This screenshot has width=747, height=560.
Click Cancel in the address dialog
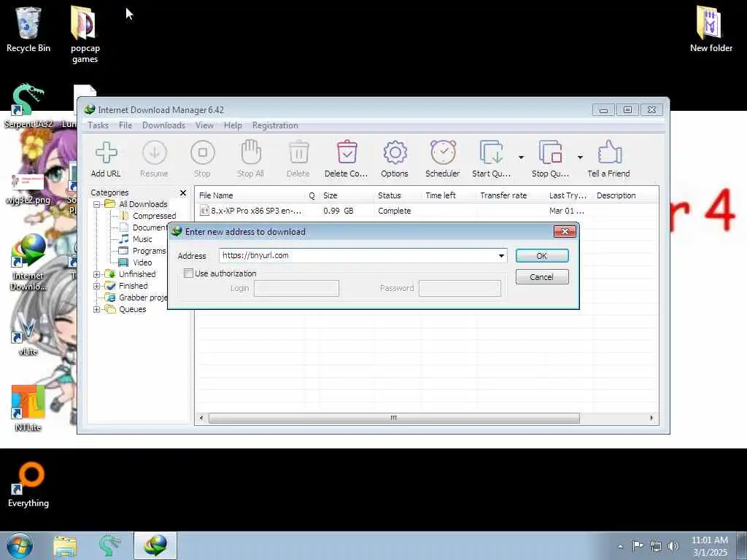(542, 276)
